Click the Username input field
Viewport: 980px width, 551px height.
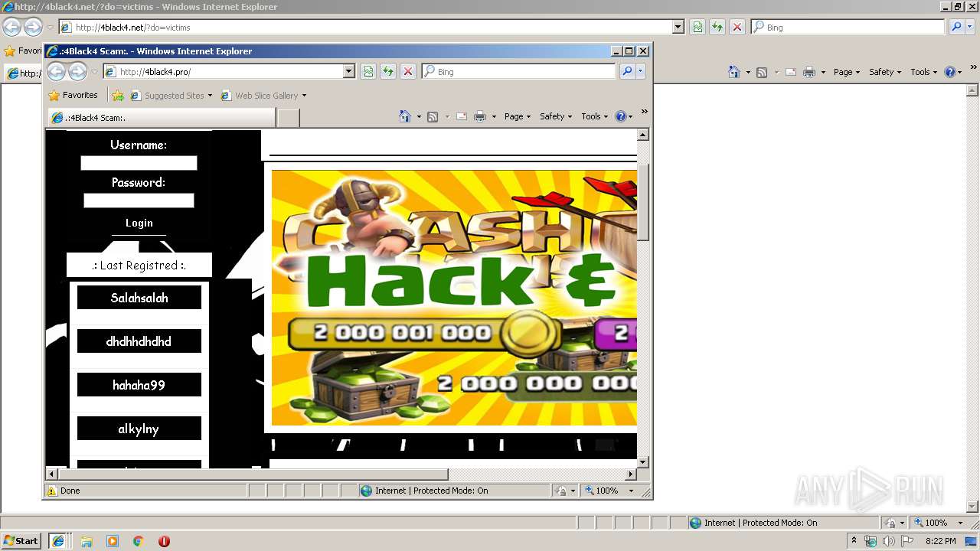click(139, 163)
